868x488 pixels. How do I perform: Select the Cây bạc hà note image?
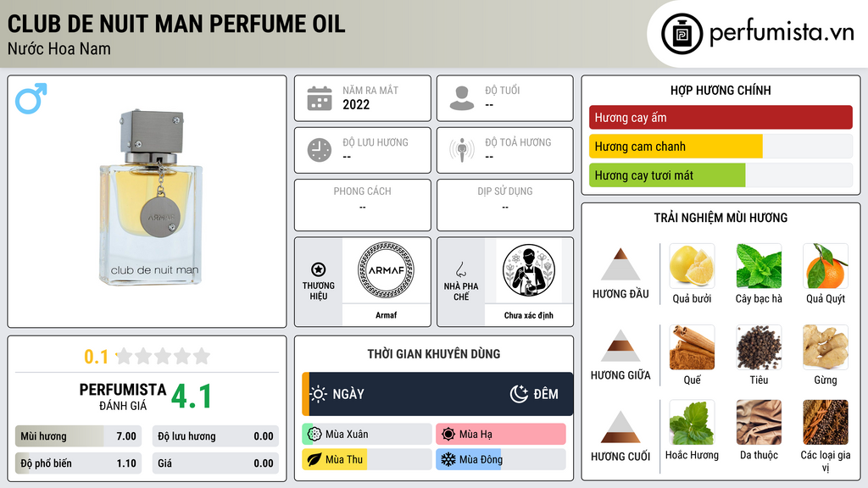point(759,266)
